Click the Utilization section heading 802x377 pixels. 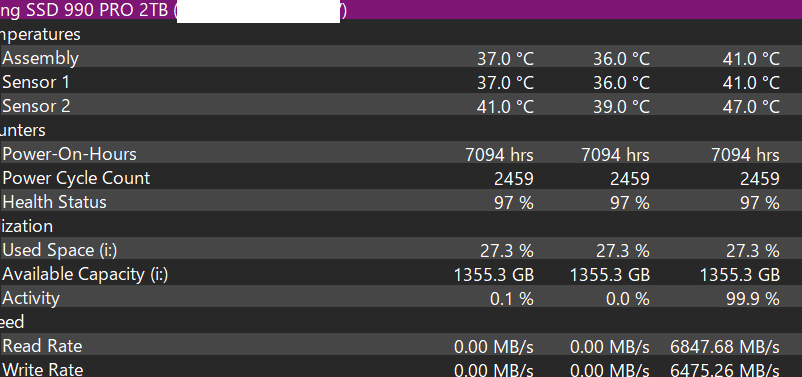click(x=26, y=226)
